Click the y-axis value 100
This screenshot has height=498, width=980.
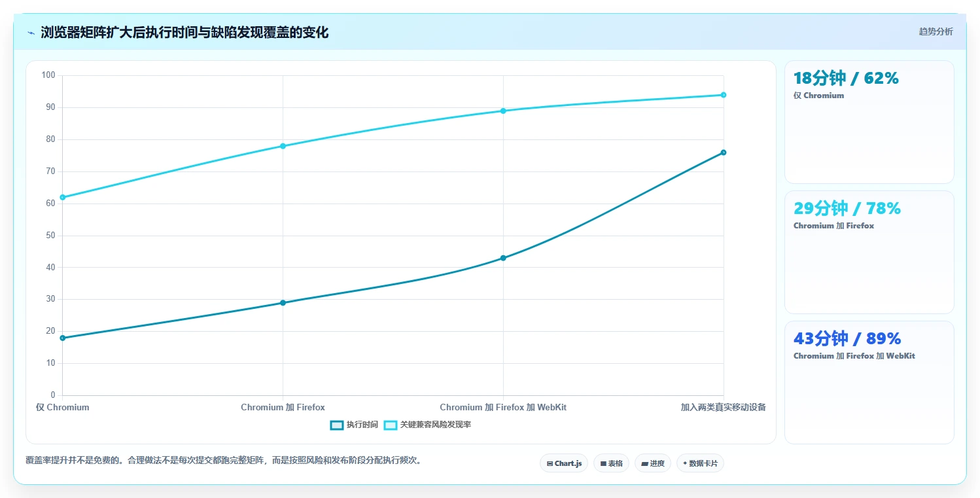49,75
